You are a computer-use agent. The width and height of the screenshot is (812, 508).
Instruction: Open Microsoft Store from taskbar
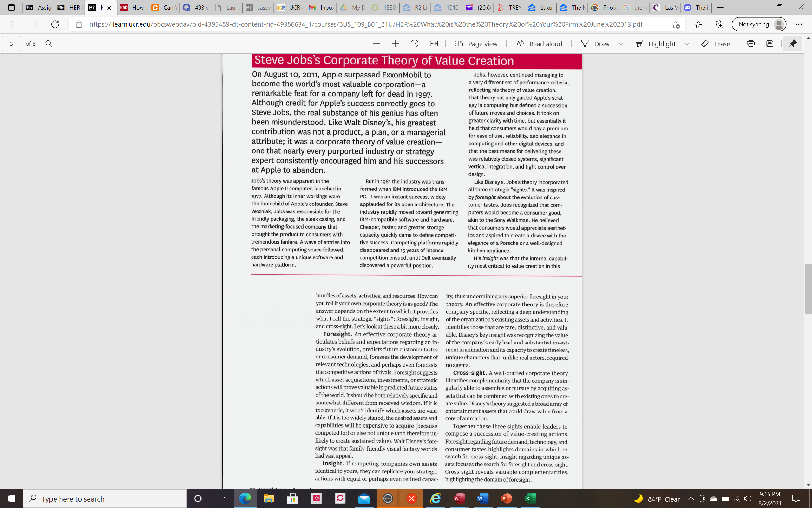point(292,498)
